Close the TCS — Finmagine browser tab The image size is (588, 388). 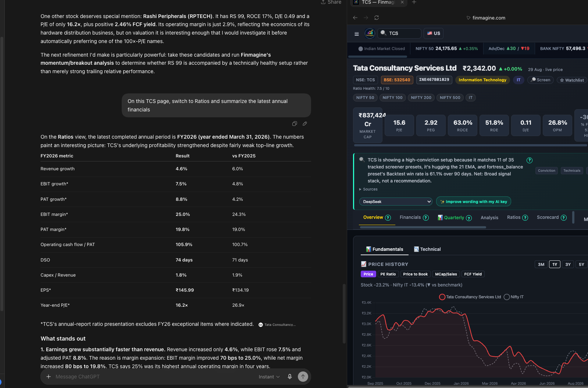pos(402,2)
